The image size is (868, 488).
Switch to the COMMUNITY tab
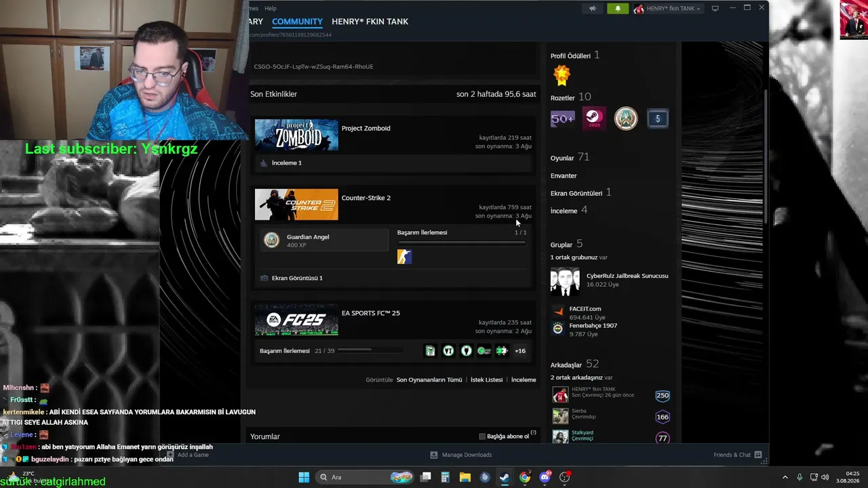click(x=297, y=22)
